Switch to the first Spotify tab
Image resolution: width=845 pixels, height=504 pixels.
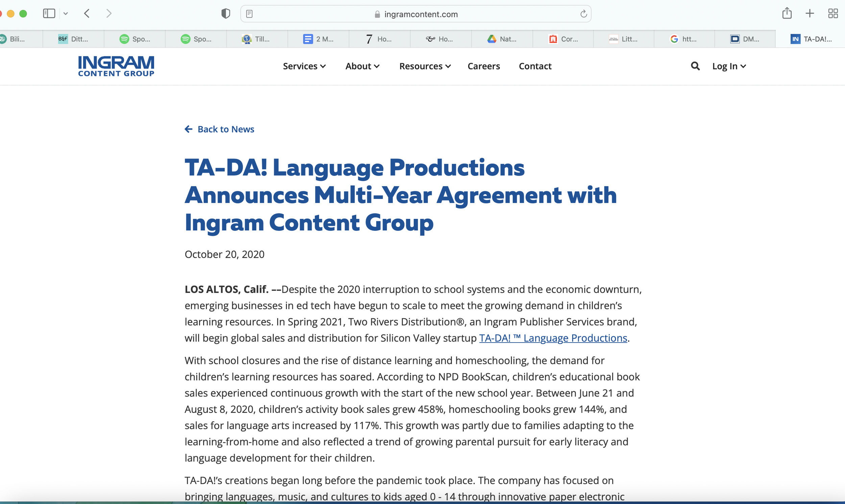[135, 39]
